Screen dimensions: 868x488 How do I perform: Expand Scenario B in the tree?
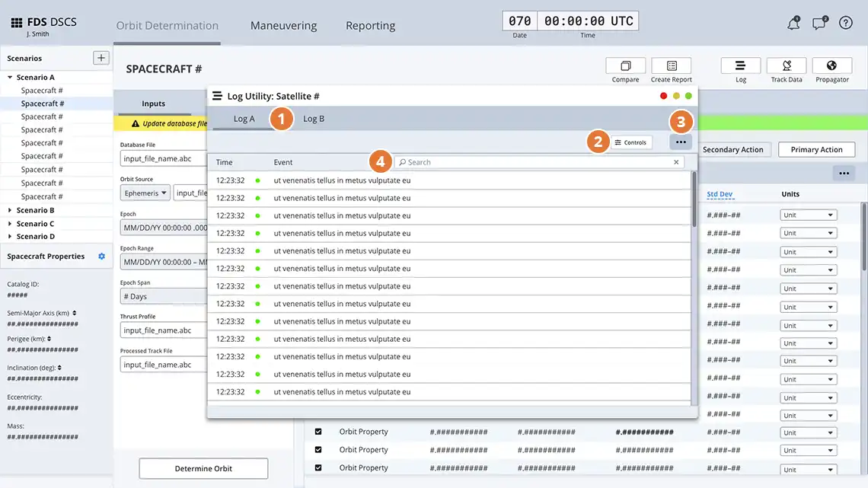10,210
